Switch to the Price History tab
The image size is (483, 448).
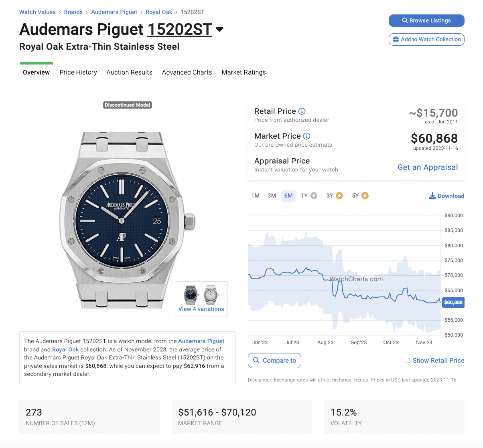point(78,72)
